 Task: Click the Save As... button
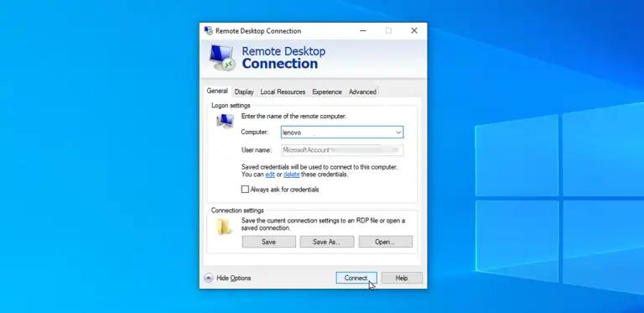tap(327, 242)
